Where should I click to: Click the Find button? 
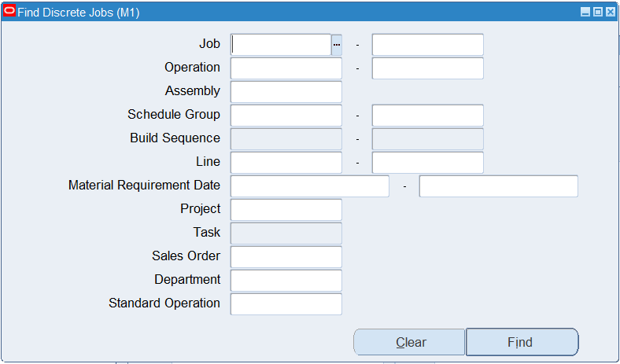pyautogui.click(x=522, y=342)
